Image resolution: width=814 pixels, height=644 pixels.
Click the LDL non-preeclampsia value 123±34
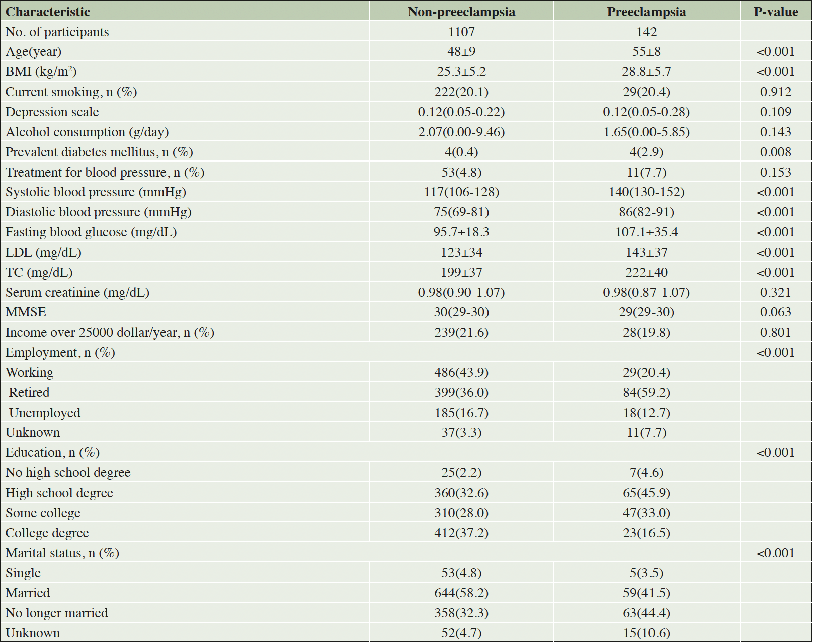(x=461, y=253)
